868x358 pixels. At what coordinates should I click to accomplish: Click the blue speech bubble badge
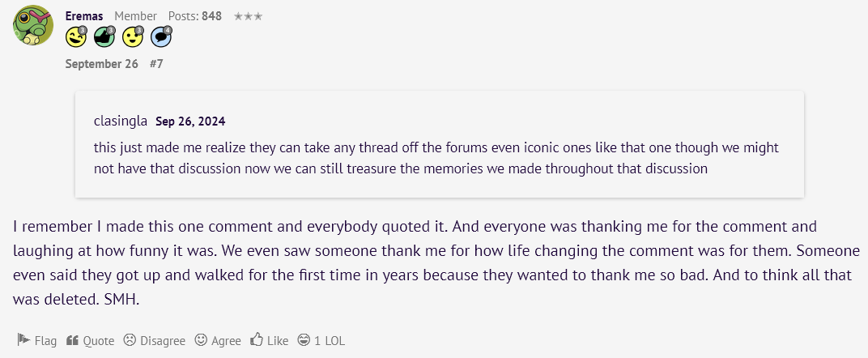click(161, 37)
